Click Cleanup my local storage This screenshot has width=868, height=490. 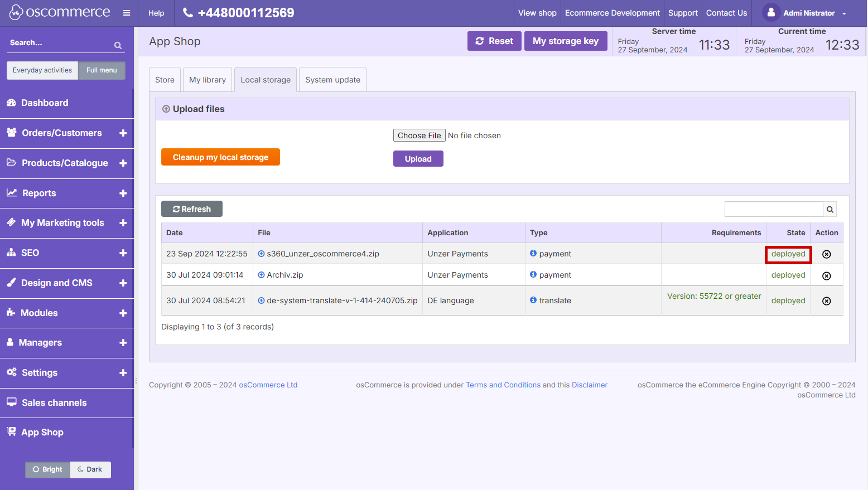tap(220, 157)
